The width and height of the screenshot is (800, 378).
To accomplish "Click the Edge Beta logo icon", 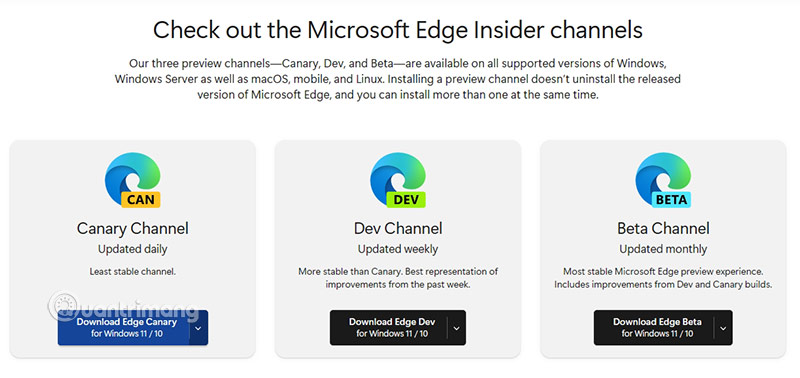I will click(x=663, y=180).
